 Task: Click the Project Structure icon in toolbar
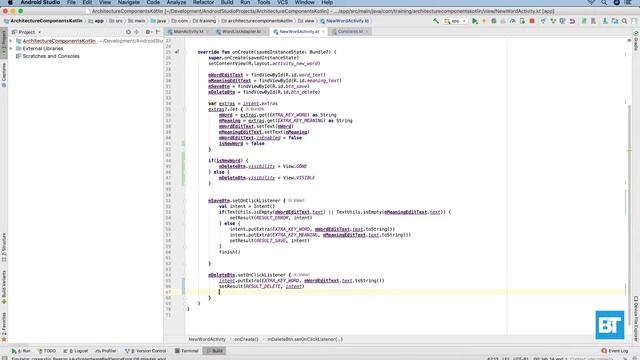click(615, 21)
